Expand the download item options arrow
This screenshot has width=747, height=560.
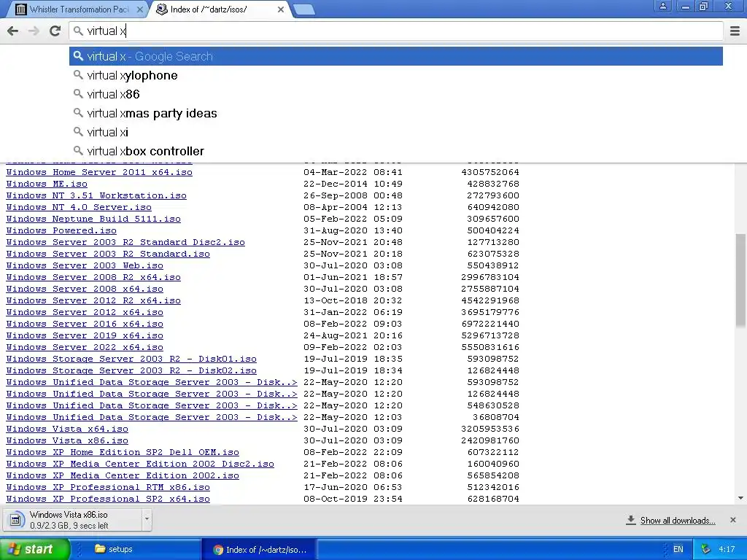tap(147, 519)
